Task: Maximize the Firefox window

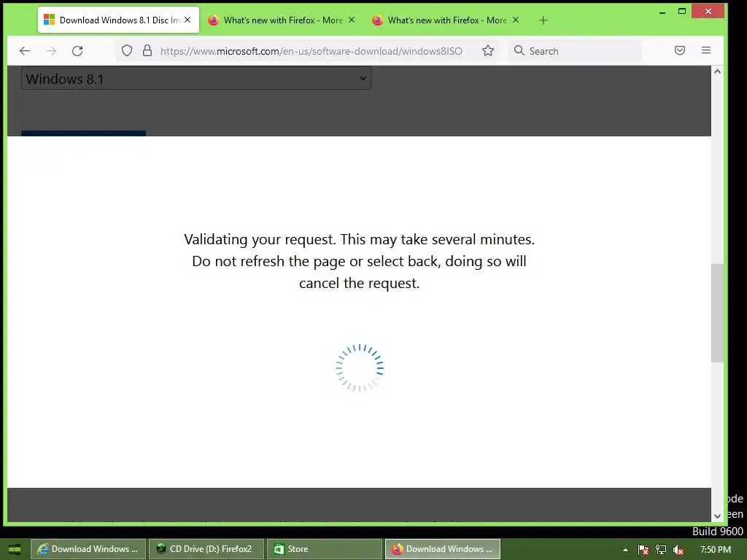Action: (682, 12)
